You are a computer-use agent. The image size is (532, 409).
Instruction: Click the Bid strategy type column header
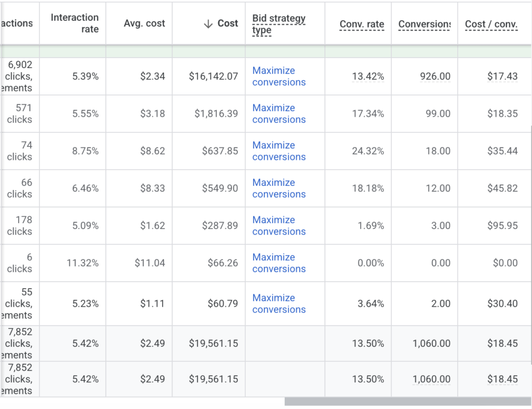(x=278, y=24)
